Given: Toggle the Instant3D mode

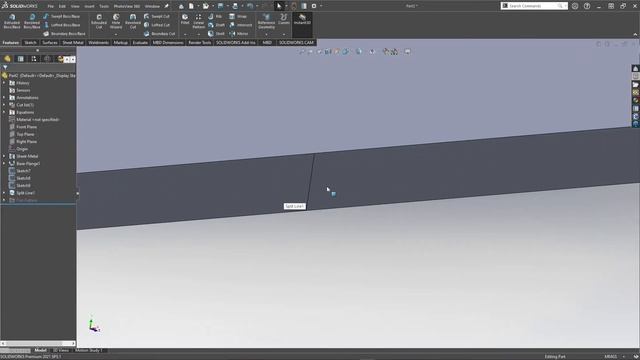Looking at the screenshot, I should click(x=302, y=19).
